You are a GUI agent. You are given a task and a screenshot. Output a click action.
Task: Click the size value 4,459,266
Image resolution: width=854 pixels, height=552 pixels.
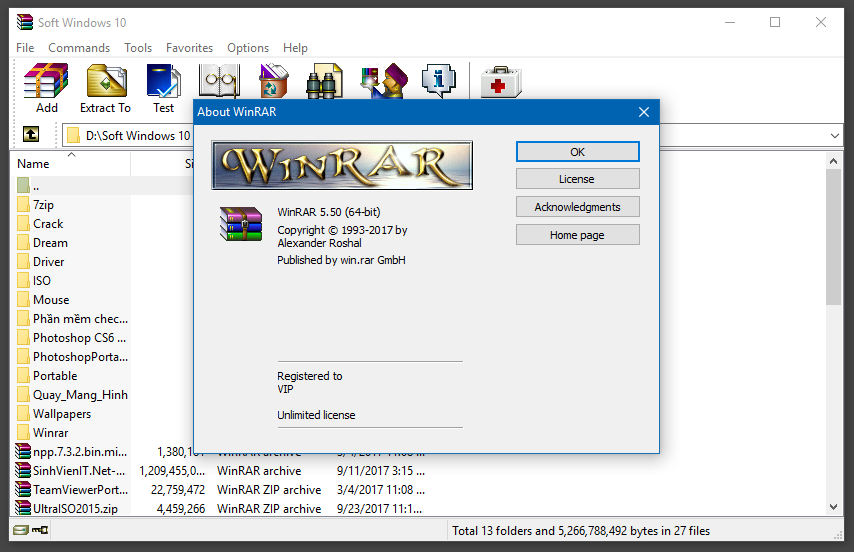[181, 508]
